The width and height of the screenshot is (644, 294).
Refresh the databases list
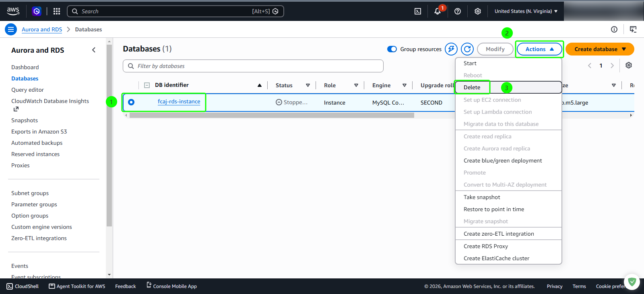tap(467, 49)
